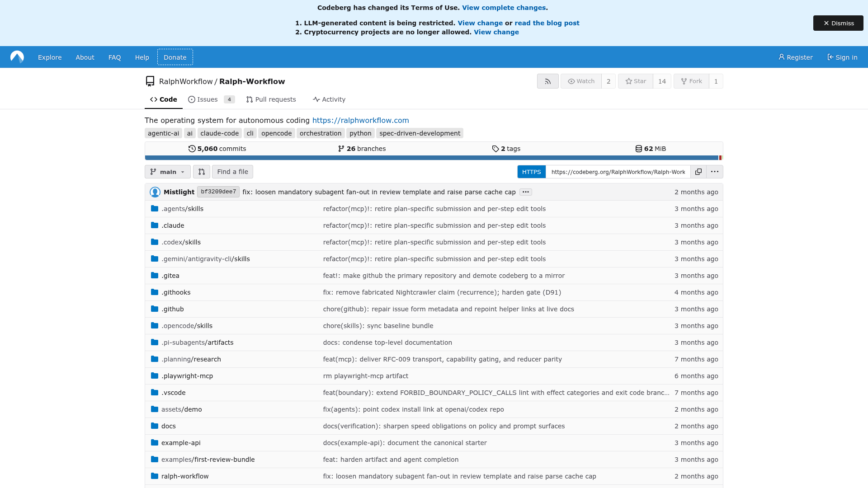Filter by the spec-driven-development topic
The width and height of the screenshot is (868, 488).
[x=420, y=133]
